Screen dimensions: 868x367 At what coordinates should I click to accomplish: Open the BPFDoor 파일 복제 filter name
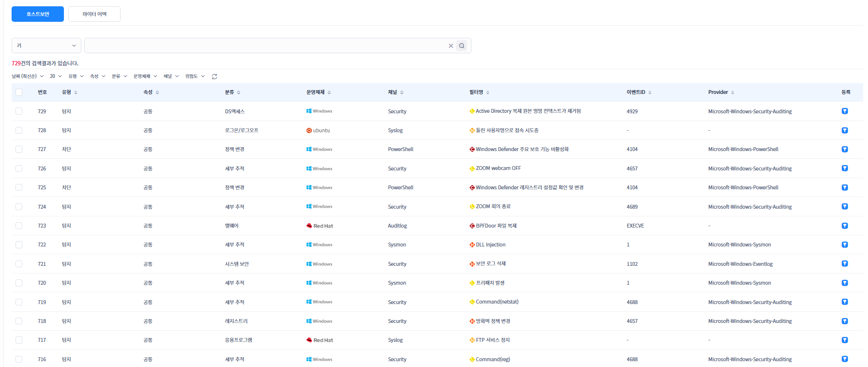(x=496, y=226)
